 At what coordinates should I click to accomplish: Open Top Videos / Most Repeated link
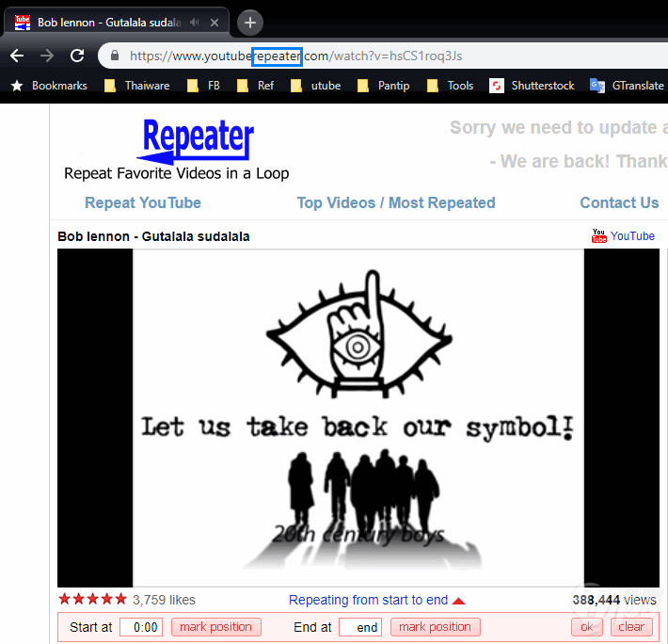(x=396, y=202)
